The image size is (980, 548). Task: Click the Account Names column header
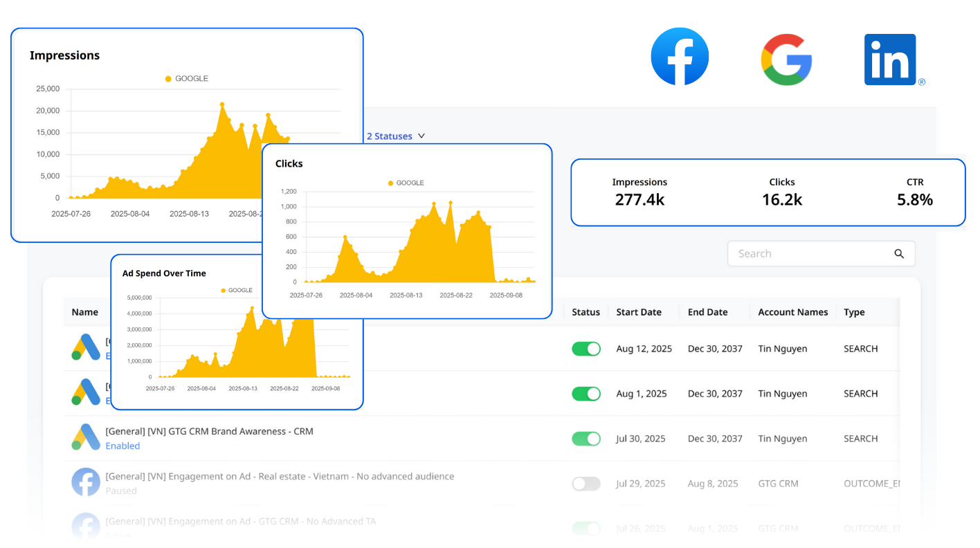[x=792, y=312]
